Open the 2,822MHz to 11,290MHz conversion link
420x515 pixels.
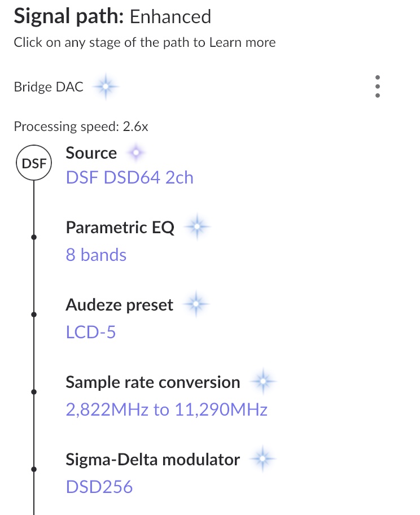167,409
